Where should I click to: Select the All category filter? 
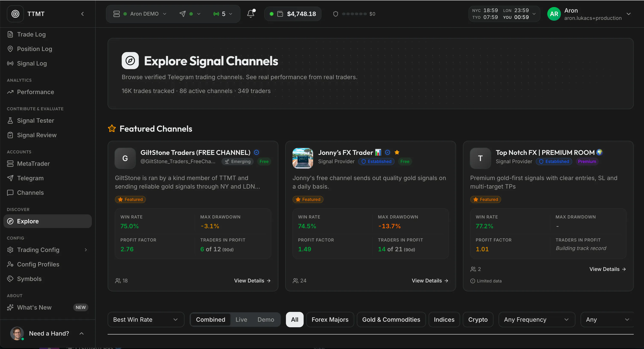294,320
